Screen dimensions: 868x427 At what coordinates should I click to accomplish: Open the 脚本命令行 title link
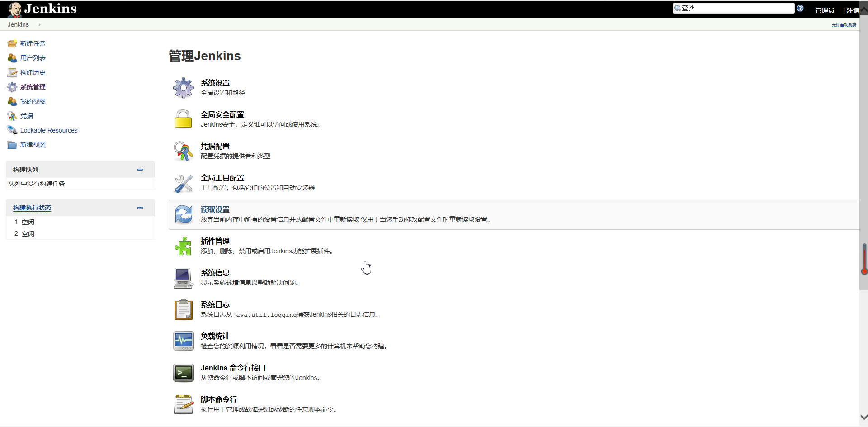pos(219,399)
